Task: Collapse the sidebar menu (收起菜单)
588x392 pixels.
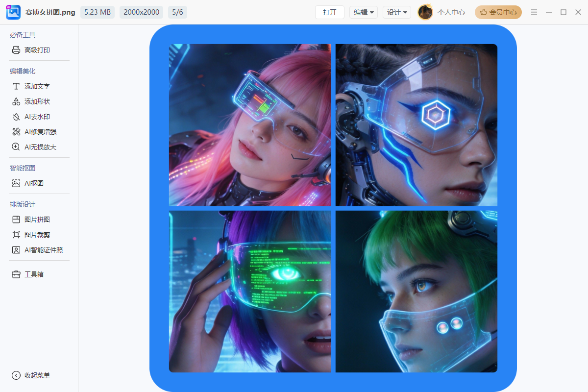Action: click(x=37, y=375)
